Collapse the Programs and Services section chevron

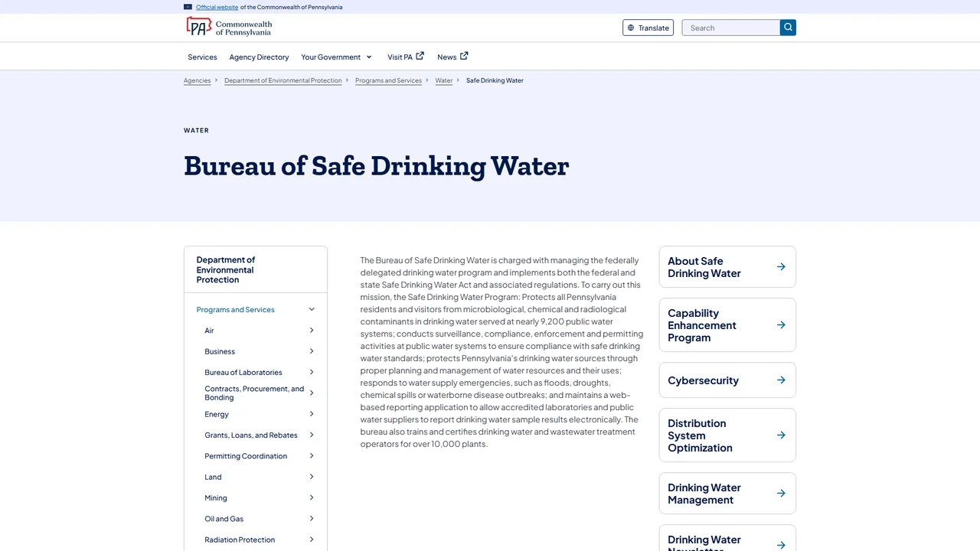click(312, 309)
